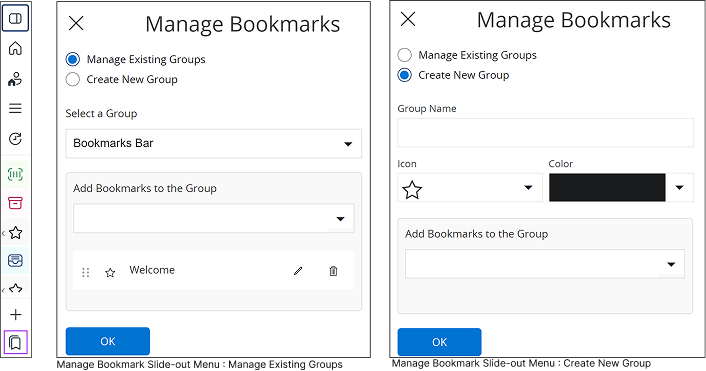Click the drag handle of Welcome bookmark
706x371 pixels.
(x=86, y=272)
